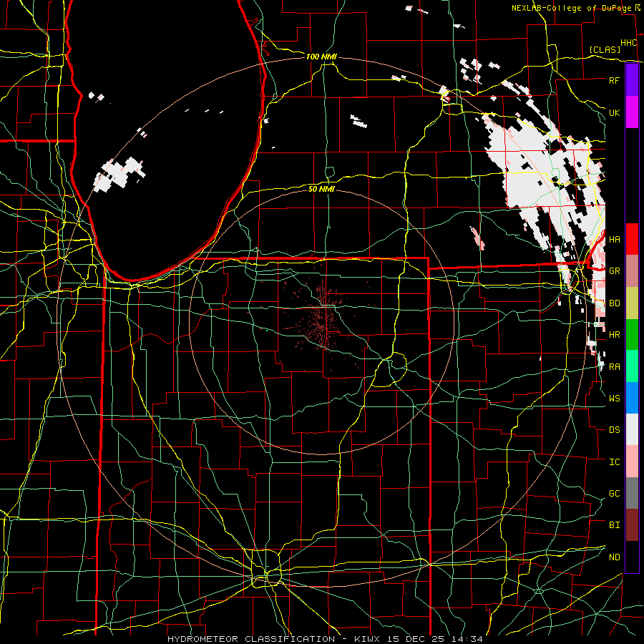Click the BD yellow legend swatch
644x644 pixels.
[x=632, y=303]
